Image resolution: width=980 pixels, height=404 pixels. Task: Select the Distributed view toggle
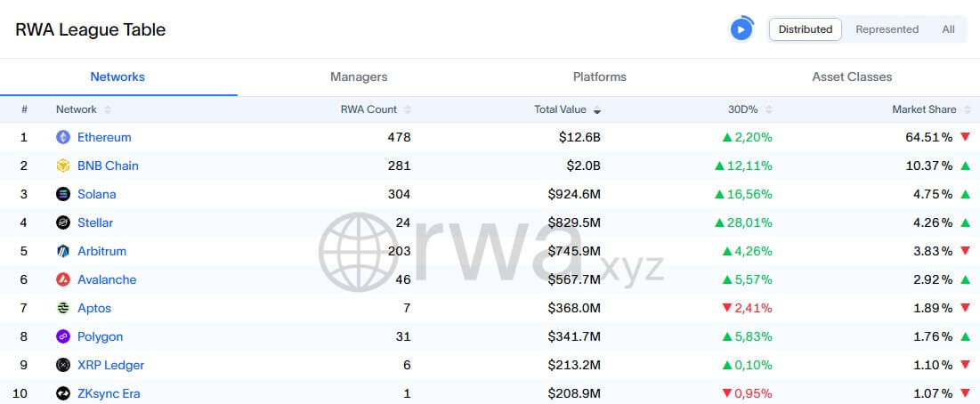pyautogui.click(x=805, y=29)
